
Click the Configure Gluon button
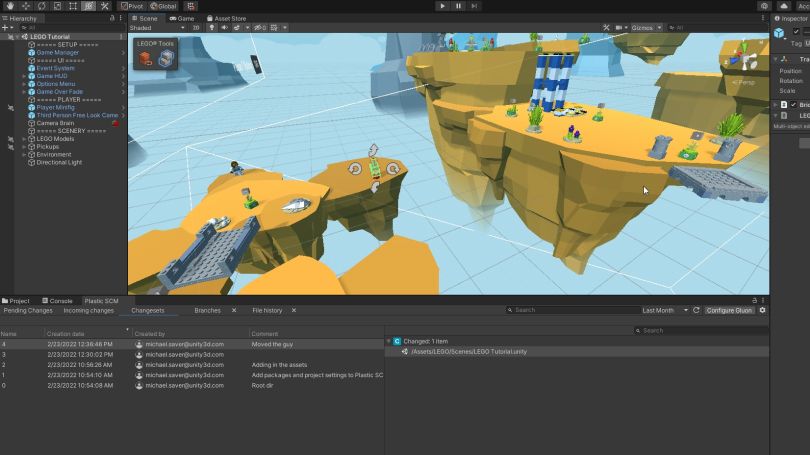coord(729,311)
